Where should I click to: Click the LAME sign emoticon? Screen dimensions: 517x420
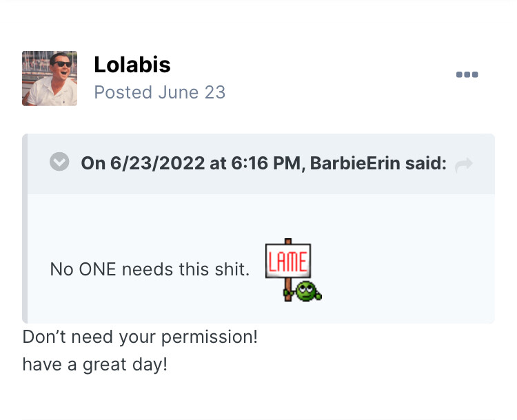coord(288,260)
